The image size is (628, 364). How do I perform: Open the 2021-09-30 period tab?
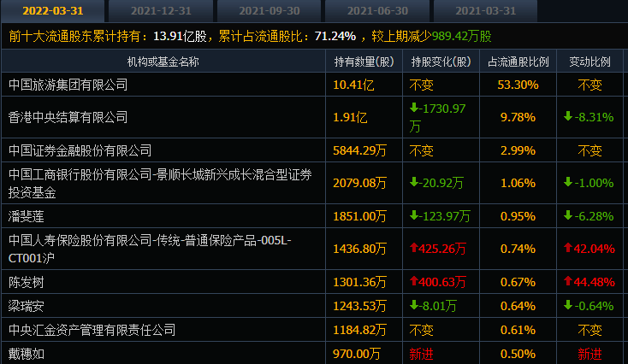point(270,11)
